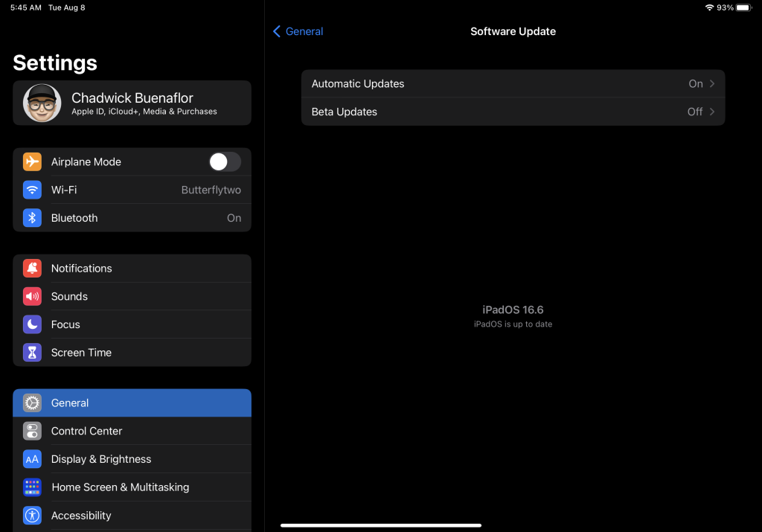
Task: Tap the Focus moon icon
Action: (x=32, y=324)
